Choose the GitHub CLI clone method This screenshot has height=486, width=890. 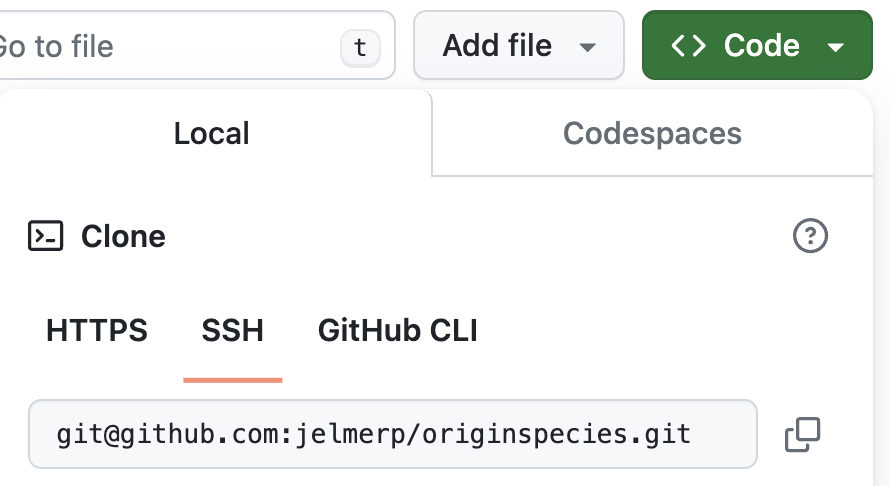(397, 330)
